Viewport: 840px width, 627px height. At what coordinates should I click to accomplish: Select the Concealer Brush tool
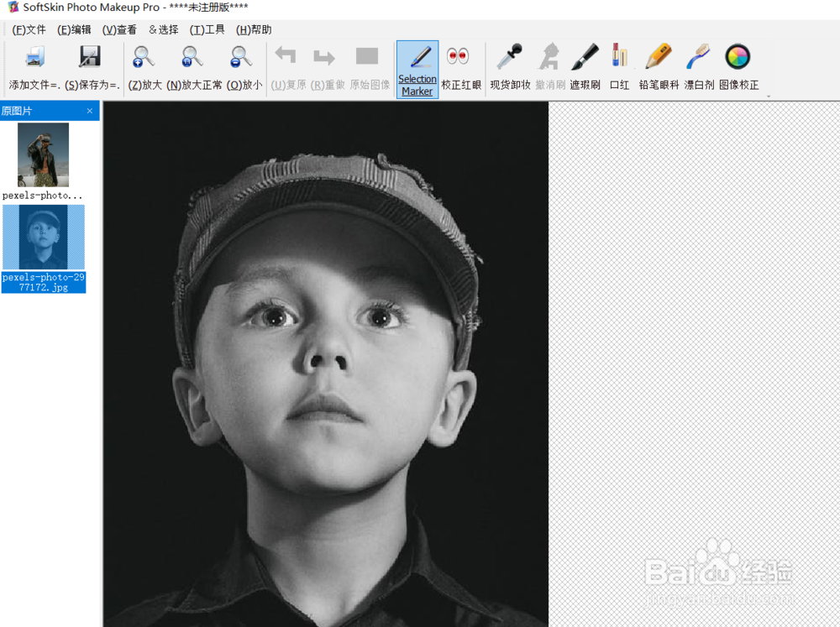(x=585, y=57)
